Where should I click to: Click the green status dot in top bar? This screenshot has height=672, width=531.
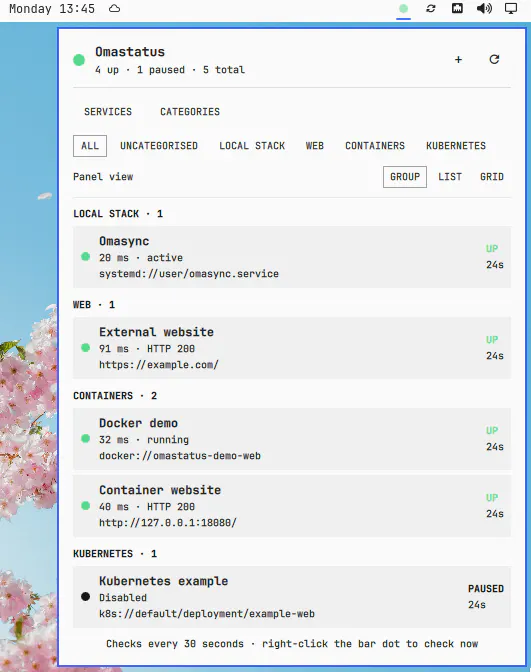(403, 9)
